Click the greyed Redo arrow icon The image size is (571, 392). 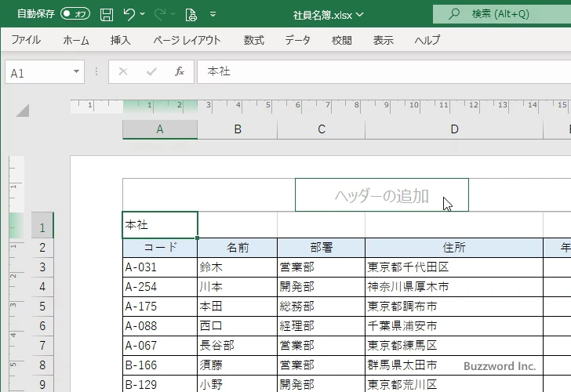pyautogui.click(x=160, y=14)
